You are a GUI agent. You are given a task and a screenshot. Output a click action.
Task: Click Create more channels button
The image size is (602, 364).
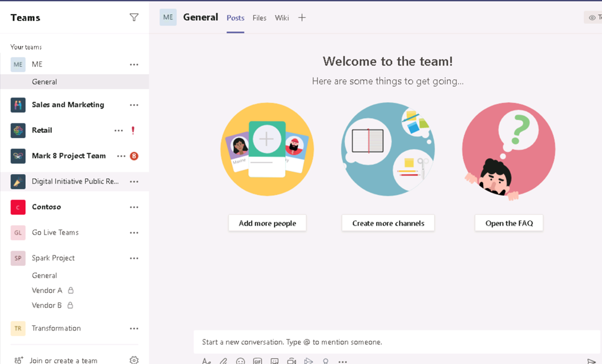pyautogui.click(x=388, y=223)
